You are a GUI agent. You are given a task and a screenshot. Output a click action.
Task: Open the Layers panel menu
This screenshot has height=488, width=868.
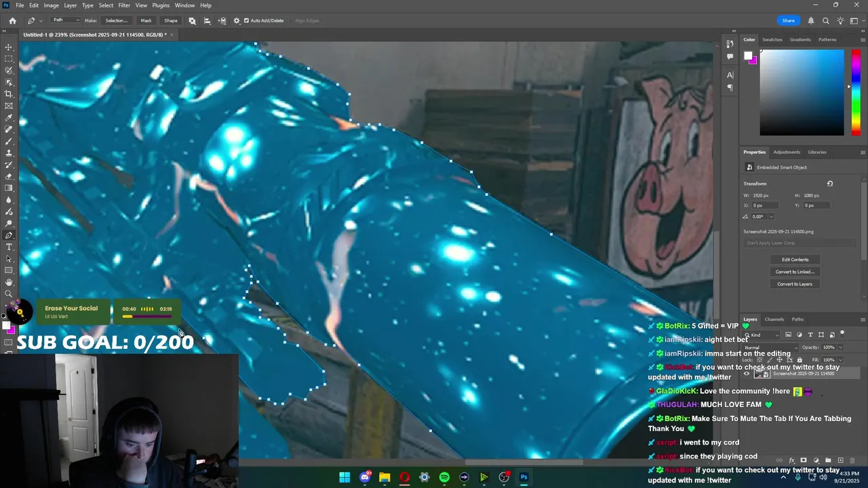863,319
